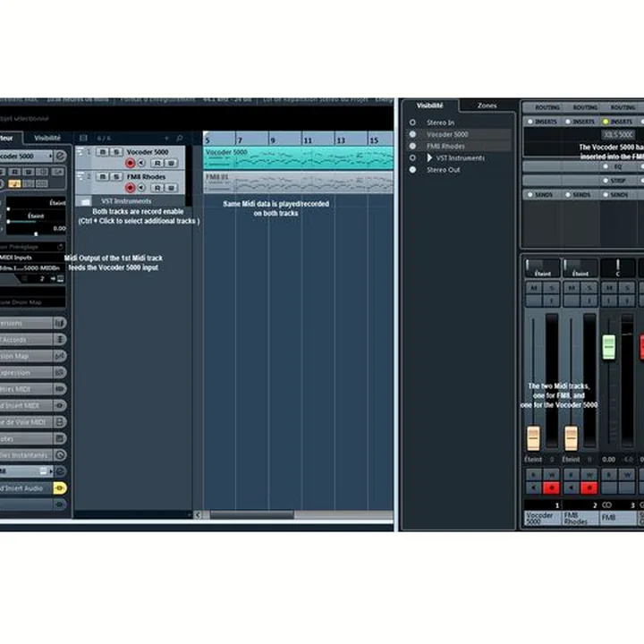Viewport: 644px width, 644px height.
Task: Toggle Stereo In channel visibility
Action: 412,123
